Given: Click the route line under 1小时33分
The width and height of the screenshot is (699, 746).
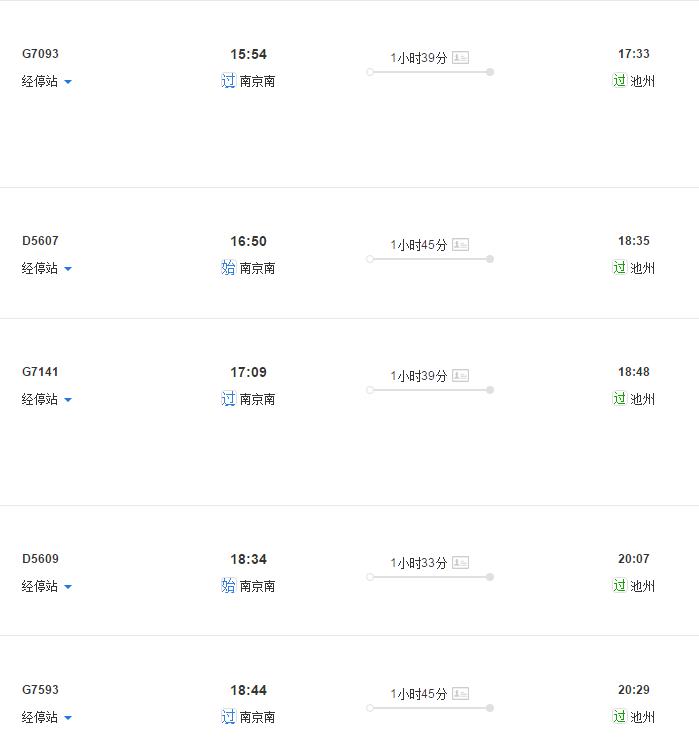Looking at the screenshot, I should [x=430, y=577].
